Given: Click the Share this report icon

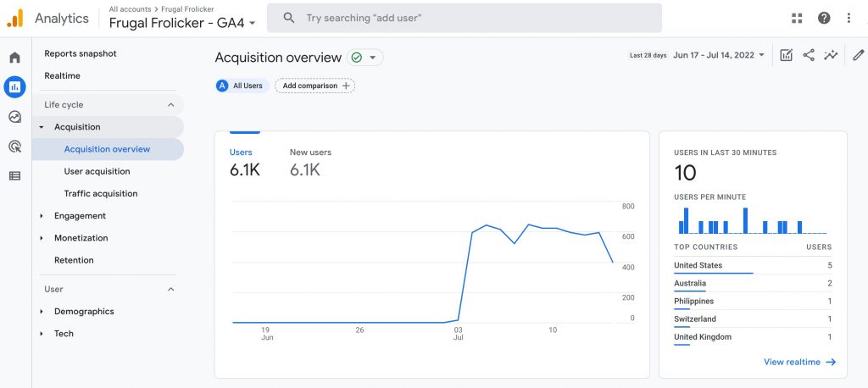Looking at the screenshot, I should (x=809, y=55).
